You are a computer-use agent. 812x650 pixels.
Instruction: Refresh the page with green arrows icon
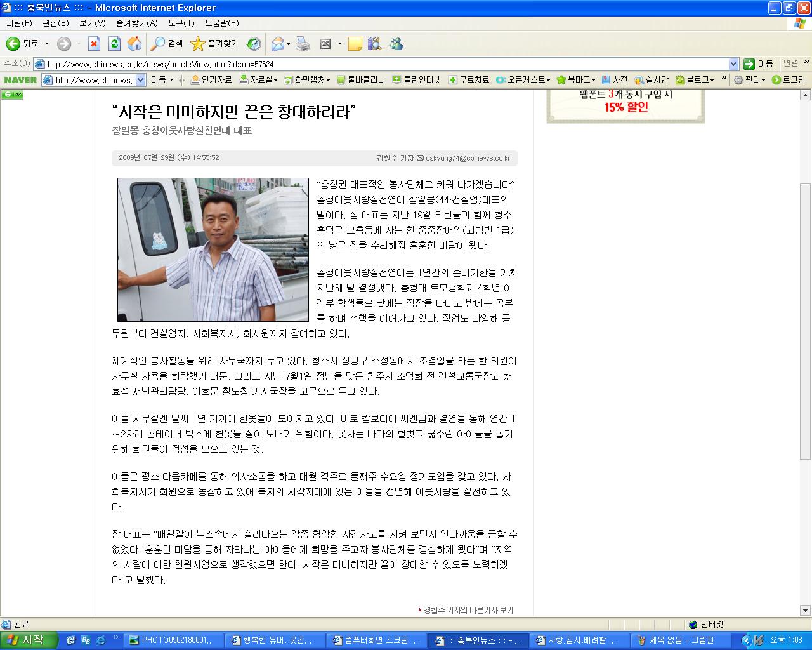pyautogui.click(x=114, y=44)
